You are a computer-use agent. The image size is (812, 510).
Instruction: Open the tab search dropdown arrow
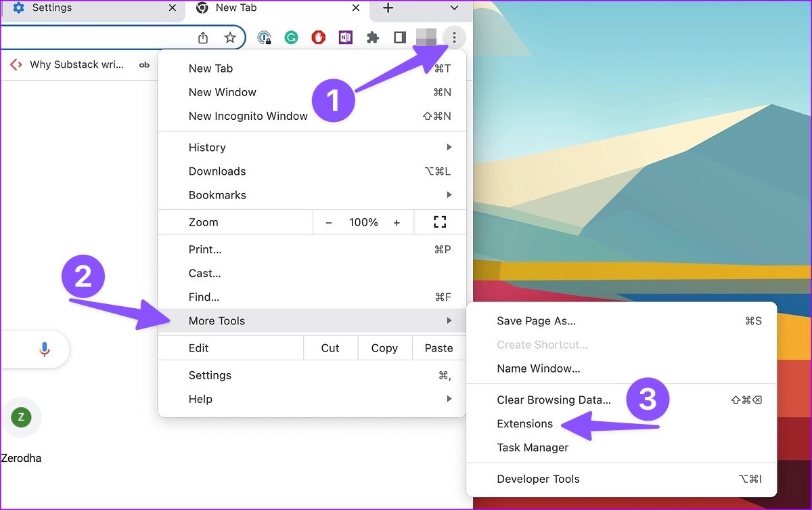(454, 8)
